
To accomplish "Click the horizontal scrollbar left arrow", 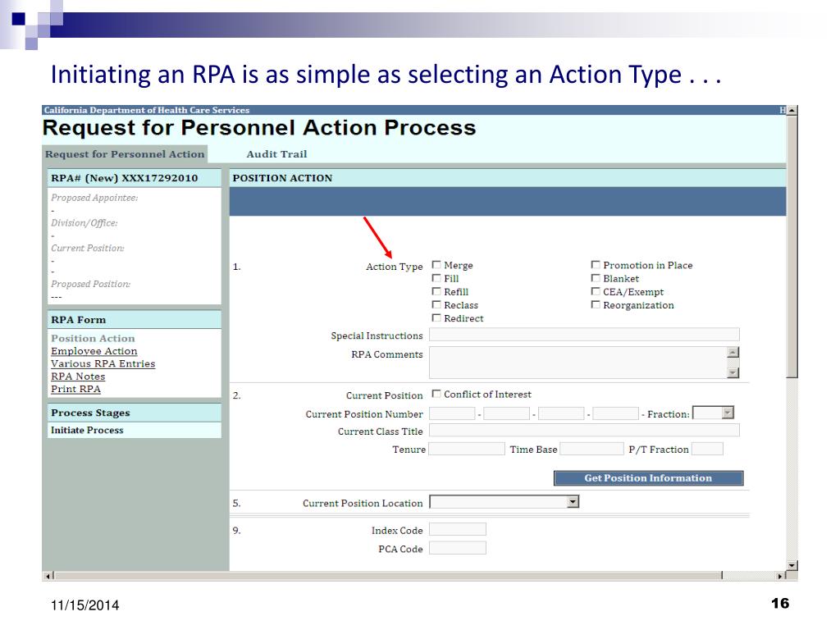I will click(48, 576).
